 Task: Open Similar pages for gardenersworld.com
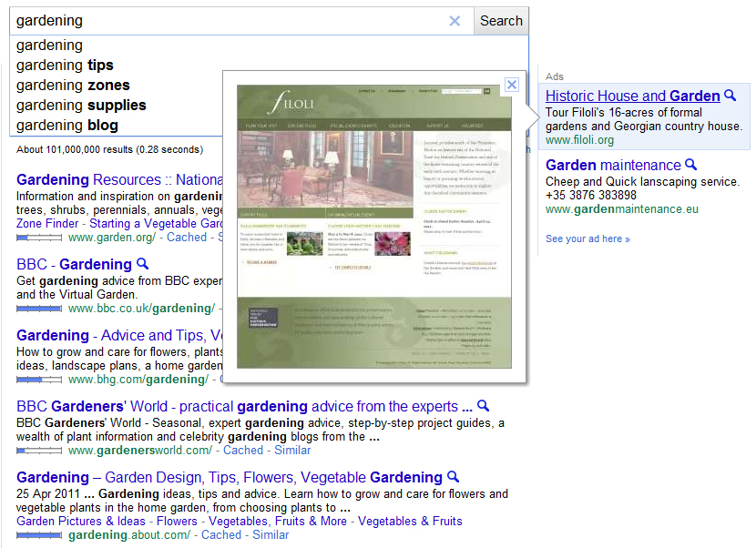click(292, 451)
